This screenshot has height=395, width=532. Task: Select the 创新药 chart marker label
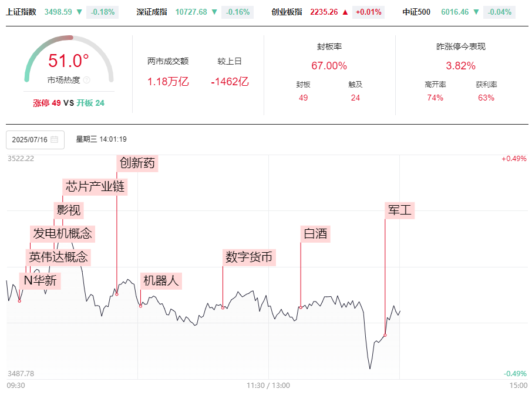click(137, 163)
